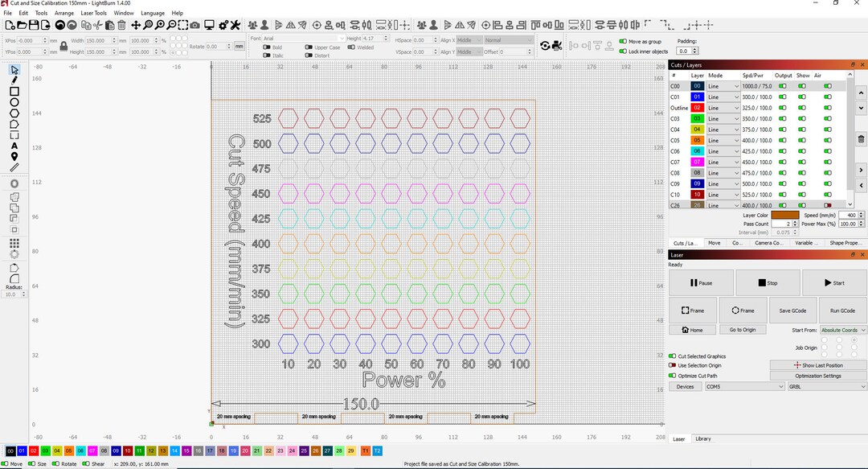
Task: Click Go to Origin
Action: click(x=742, y=329)
